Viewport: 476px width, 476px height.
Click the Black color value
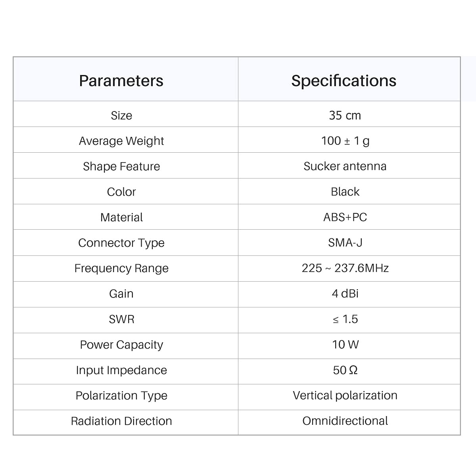[345, 192]
